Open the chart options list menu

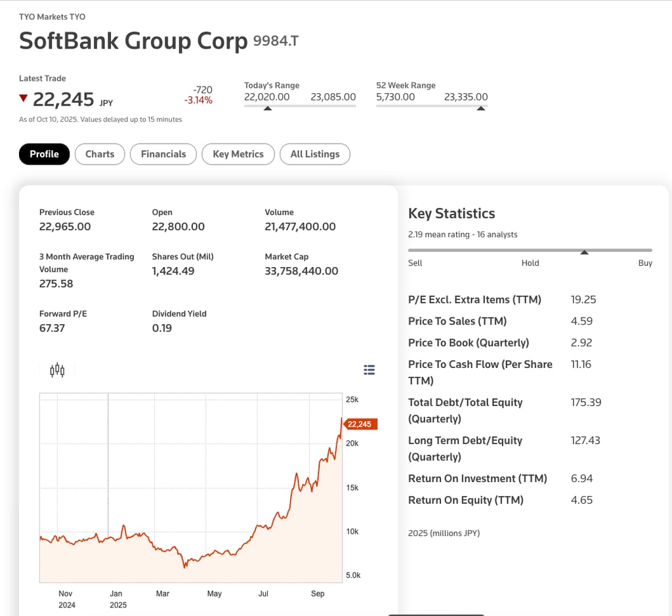click(x=369, y=370)
